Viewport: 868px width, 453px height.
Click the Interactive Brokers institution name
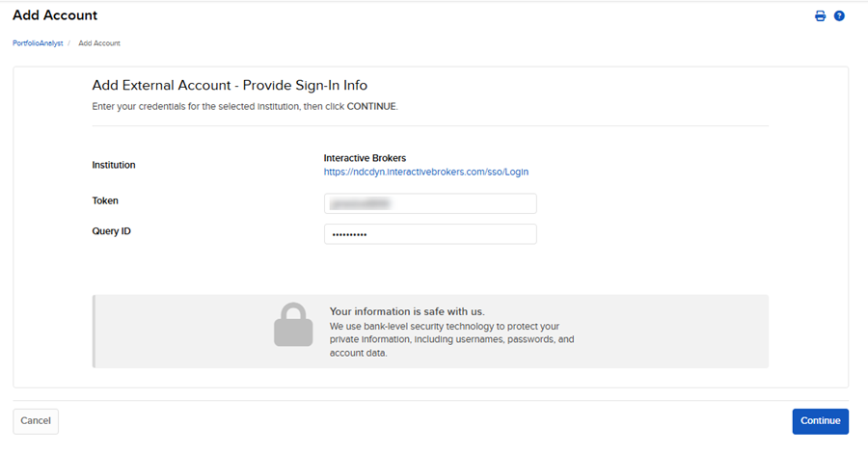coord(365,158)
